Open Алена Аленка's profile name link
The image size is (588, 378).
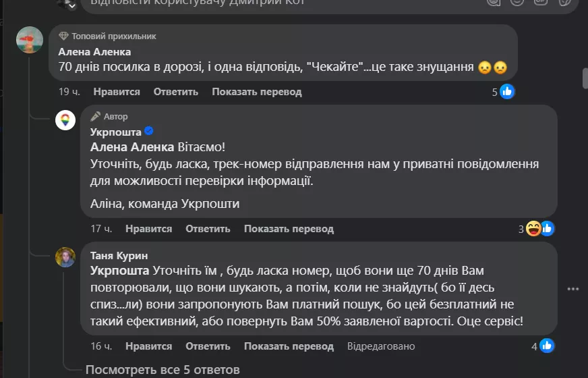click(x=94, y=51)
